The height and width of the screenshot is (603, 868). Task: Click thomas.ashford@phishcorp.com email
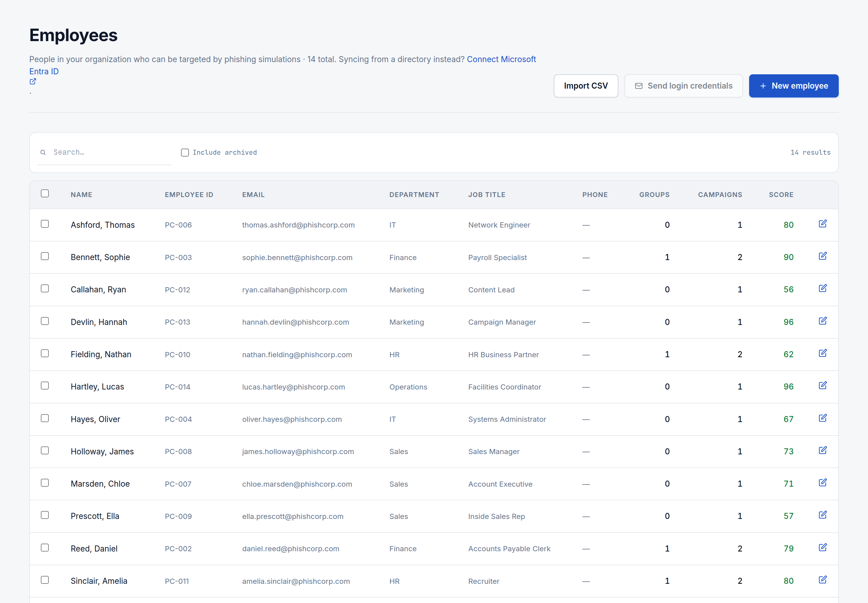[298, 225]
